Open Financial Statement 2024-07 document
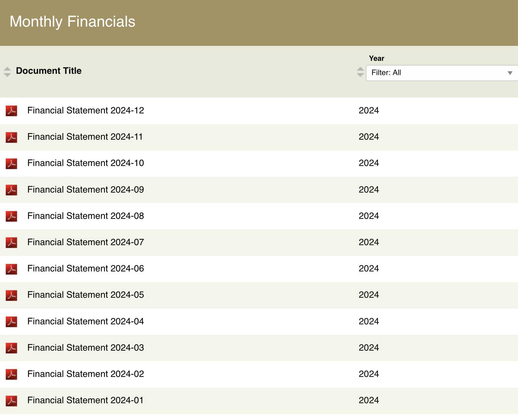This screenshot has height=420, width=518. 86,242
